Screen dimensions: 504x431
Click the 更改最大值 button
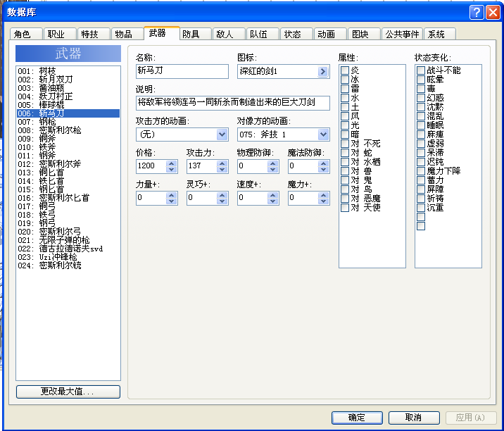point(68,392)
